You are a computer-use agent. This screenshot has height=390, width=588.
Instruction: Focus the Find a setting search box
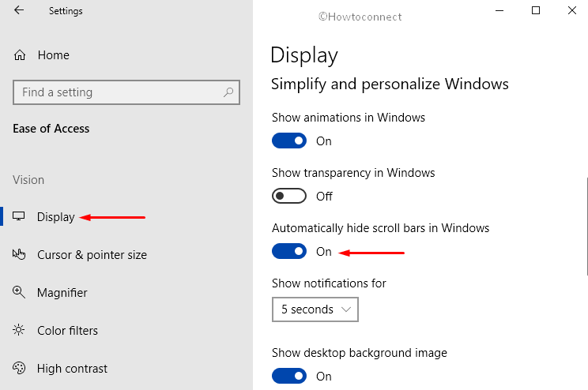coord(126,92)
